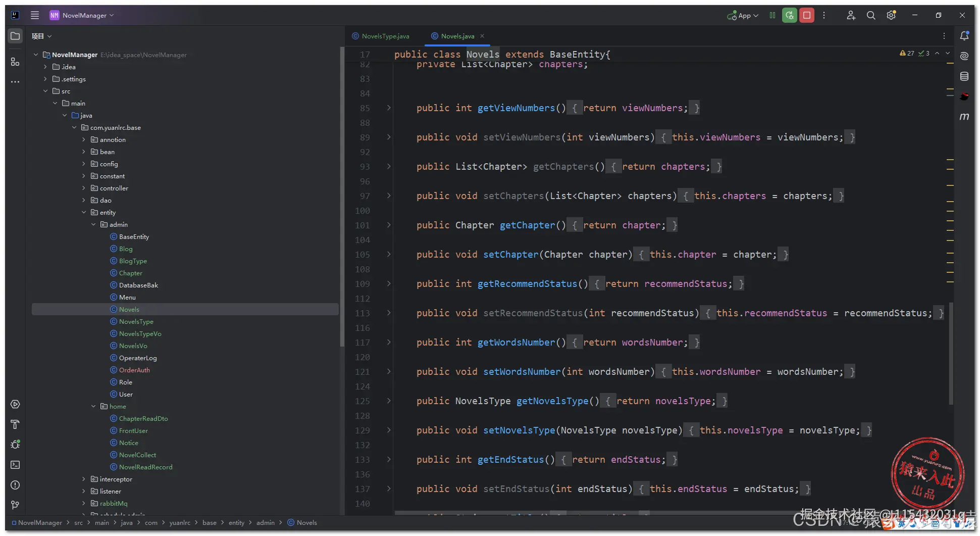Image resolution: width=980 pixels, height=536 pixels.
Task: Open the Debug tool window
Action: coord(15,445)
